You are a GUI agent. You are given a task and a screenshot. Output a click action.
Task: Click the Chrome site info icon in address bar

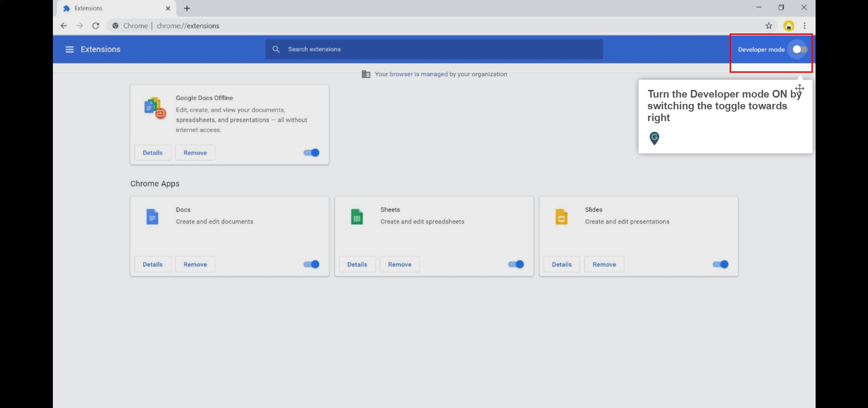(116, 26)
